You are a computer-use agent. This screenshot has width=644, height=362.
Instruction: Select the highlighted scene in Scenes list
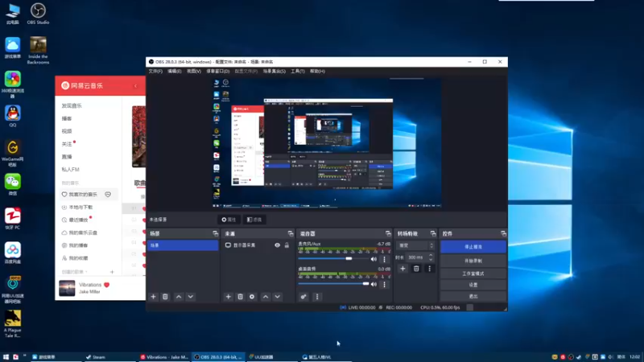(183, 245)
